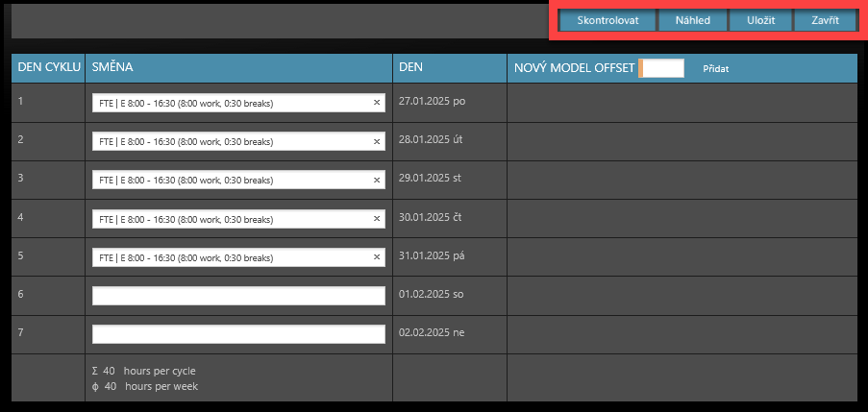Remove the shift for day 5
Screen dimensions: 868x412
pos(377,257)
